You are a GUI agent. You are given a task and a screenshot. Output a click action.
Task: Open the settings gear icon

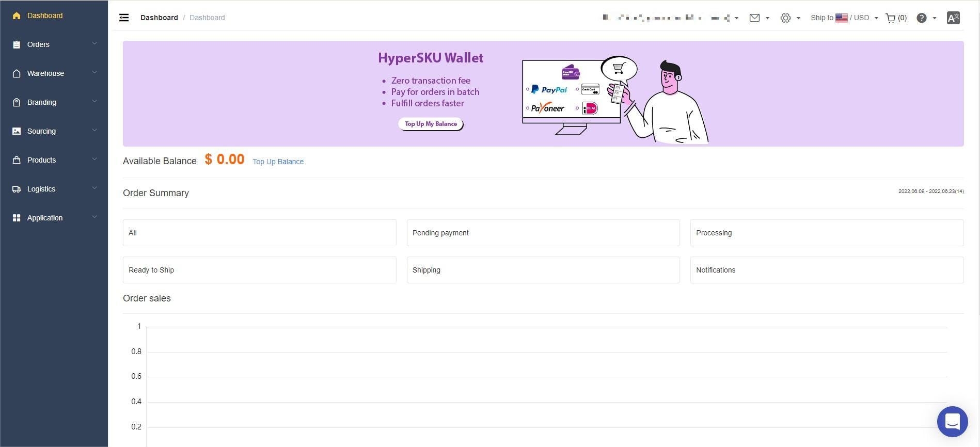tap(785, 18)
